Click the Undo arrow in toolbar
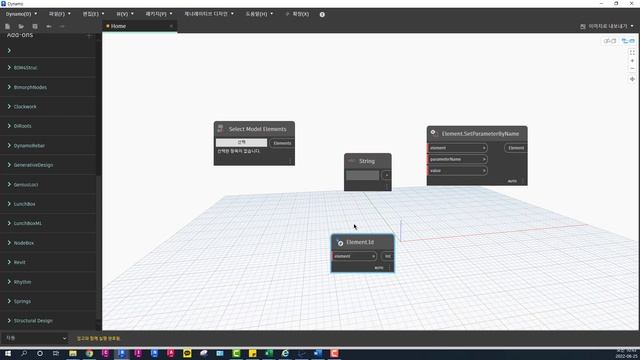Image resolution: width=640 pixels, height=360 pixels. tap(49, 26)
